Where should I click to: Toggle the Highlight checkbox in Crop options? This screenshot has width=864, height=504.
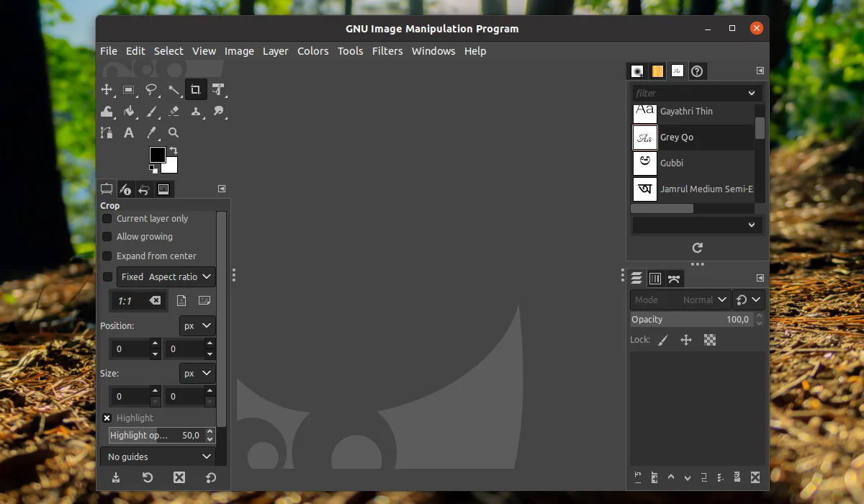[107, 418]
